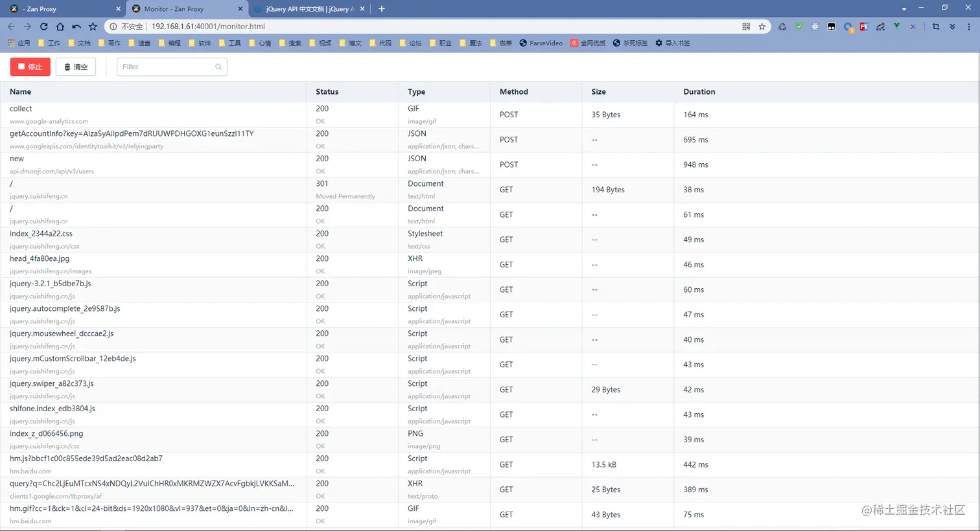Open the 软件 bookmark folder
This screenshot has width=980, height=531.
[200, 43]
